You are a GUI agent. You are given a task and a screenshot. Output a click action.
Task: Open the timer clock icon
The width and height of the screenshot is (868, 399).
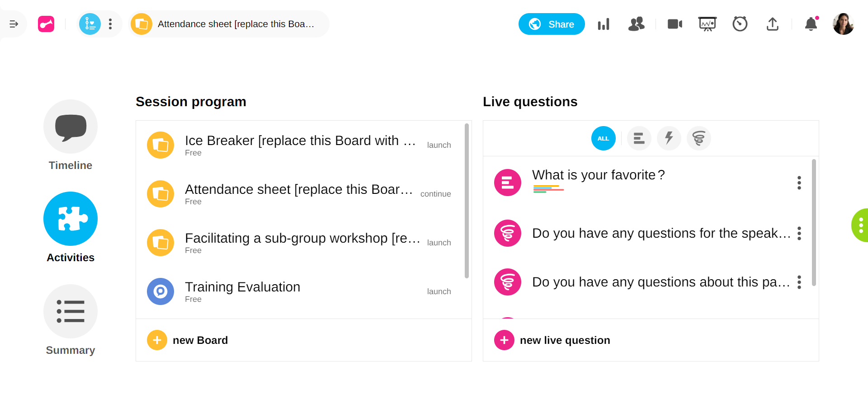coord(740,24)
